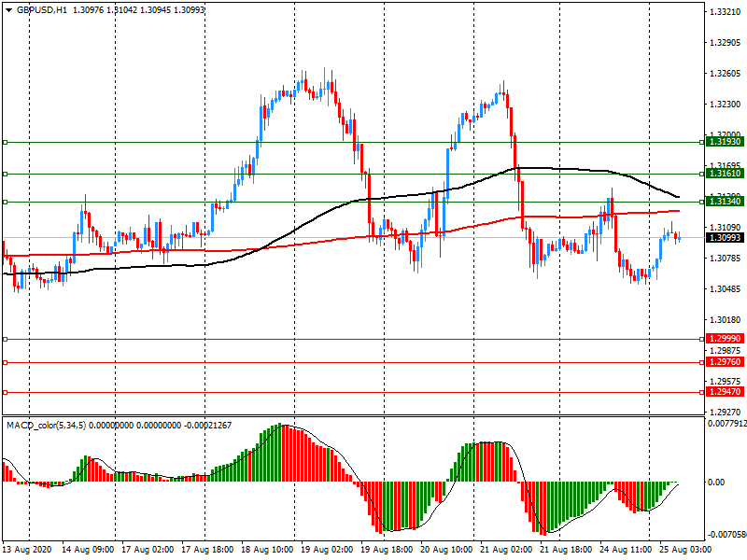Click the 18 Aug 10:00 time axis label
This screenshot has height=560, width=747.
[267, 550]
